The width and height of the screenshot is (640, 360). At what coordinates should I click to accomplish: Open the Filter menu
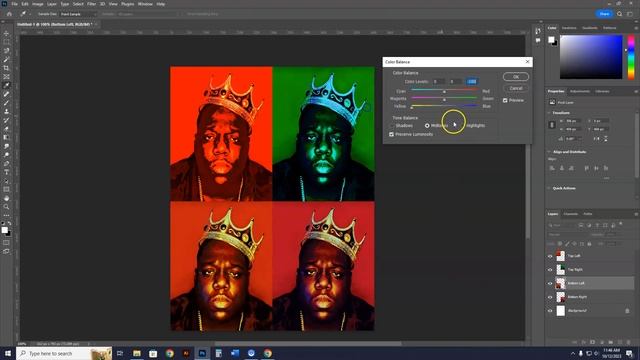point(91,4)
